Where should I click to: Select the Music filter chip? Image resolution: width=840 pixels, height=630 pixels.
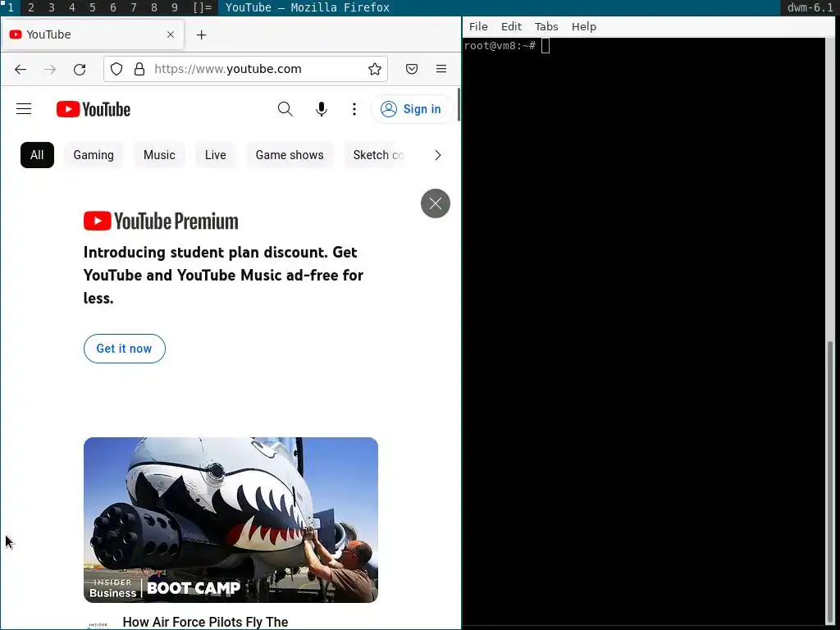pyautogui.click(x=159, y=155)
